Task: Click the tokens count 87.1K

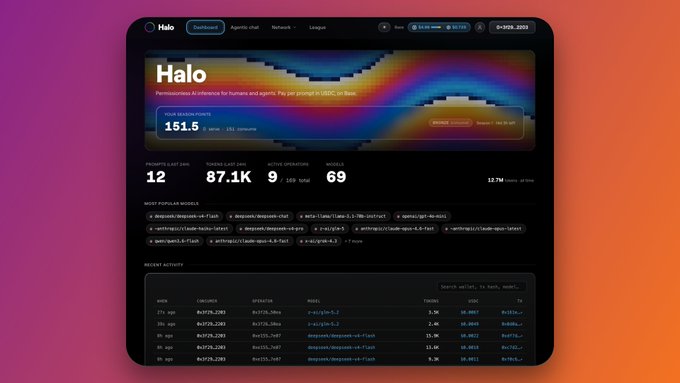Action: 229,177
